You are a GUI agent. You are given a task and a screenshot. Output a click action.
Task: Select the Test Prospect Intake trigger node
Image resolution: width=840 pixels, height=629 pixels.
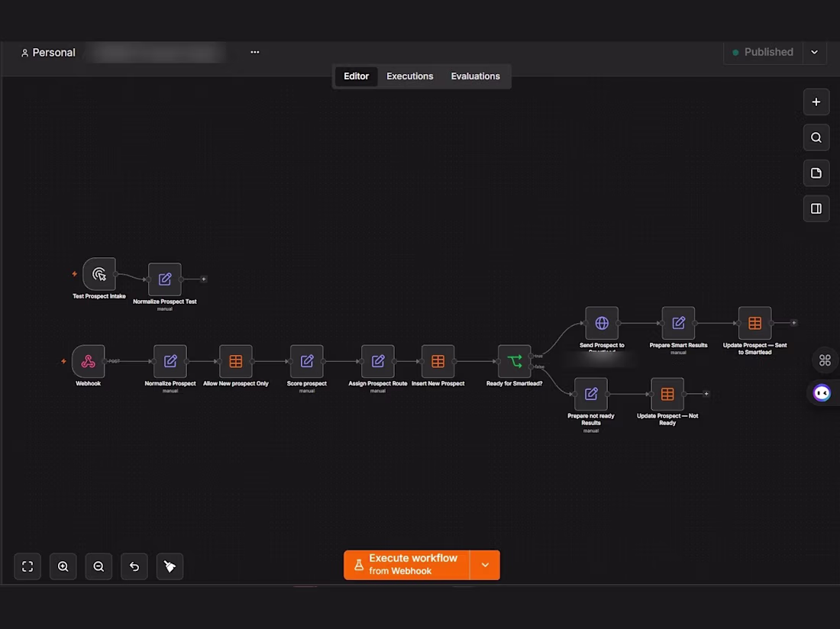(99, 274)
